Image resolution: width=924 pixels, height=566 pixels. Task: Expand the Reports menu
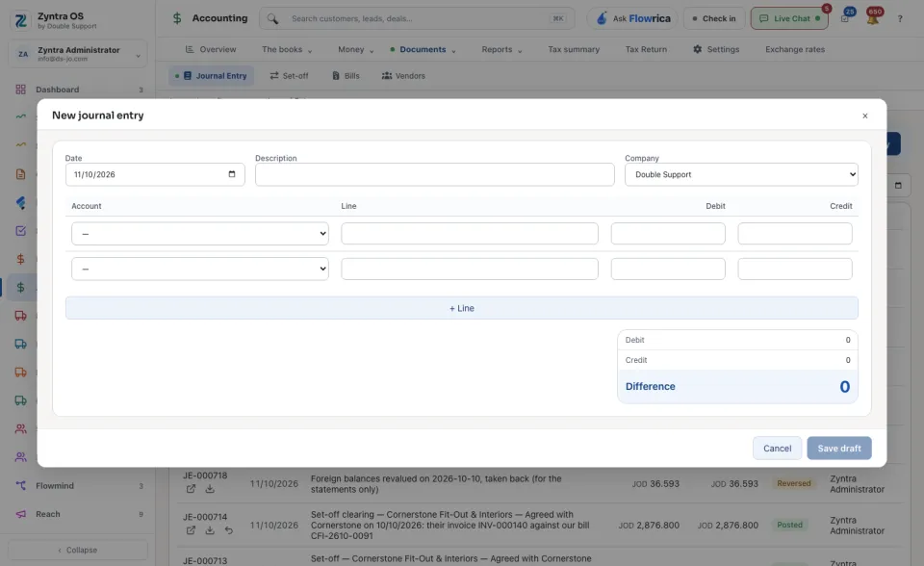502,49
